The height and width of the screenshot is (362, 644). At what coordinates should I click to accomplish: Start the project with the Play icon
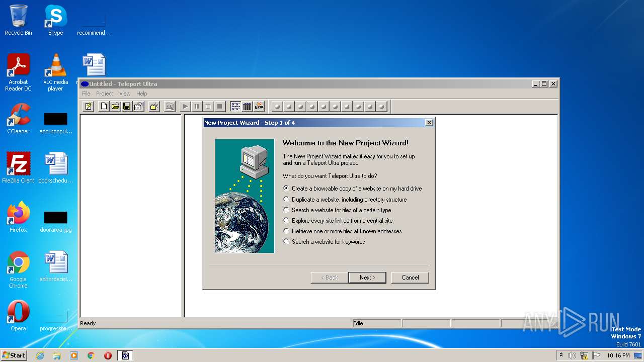[185, 107]
